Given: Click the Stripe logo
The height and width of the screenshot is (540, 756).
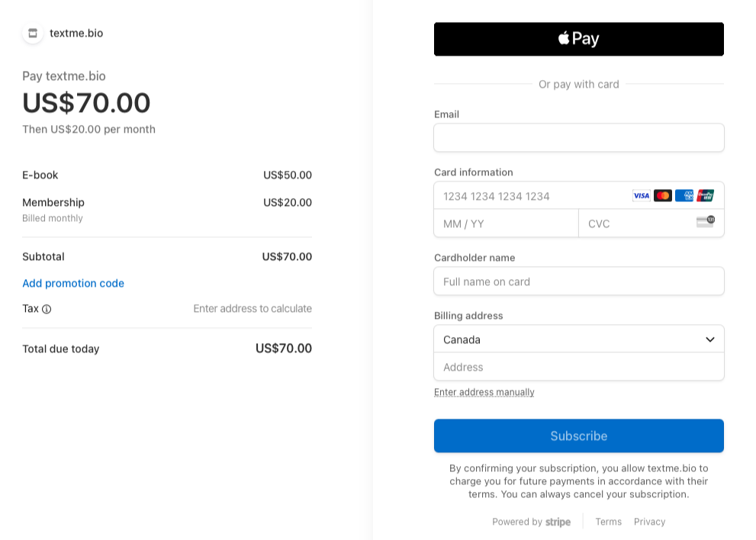Looking at the screenshot, I should (558, 522).
